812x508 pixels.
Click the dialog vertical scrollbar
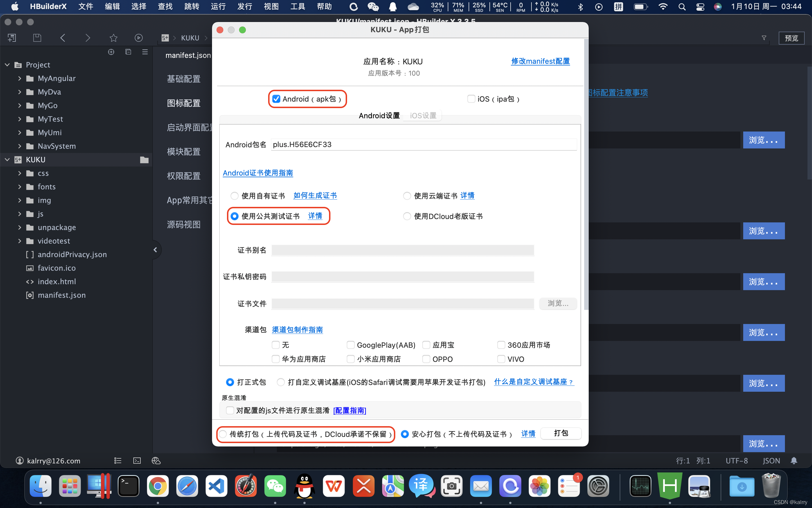(x=586, y=175)
